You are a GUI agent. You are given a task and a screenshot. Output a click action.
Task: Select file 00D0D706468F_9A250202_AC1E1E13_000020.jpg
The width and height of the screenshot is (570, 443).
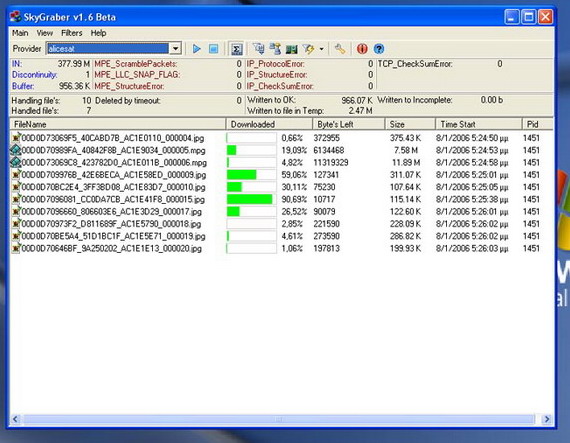[112, 249]
